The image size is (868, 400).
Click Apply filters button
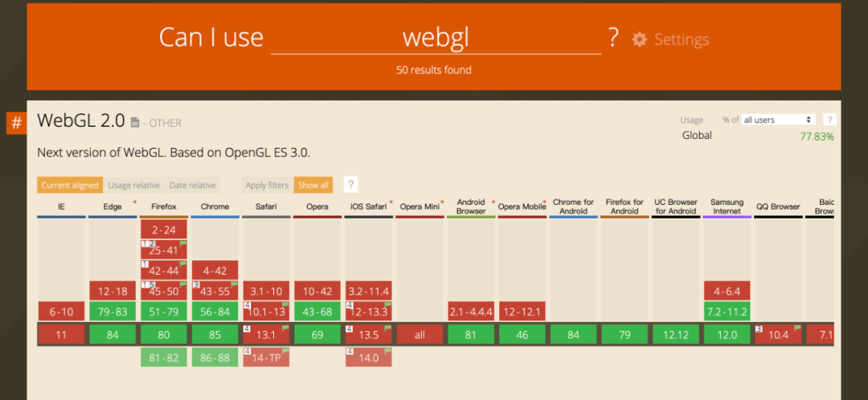tap(268, 186)
